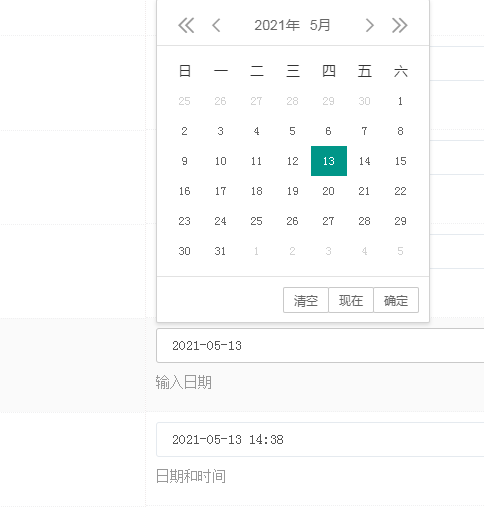Open year selector showing 2021年
The image size is (484, 507).
pyautogui.click(x=277, y=25)
